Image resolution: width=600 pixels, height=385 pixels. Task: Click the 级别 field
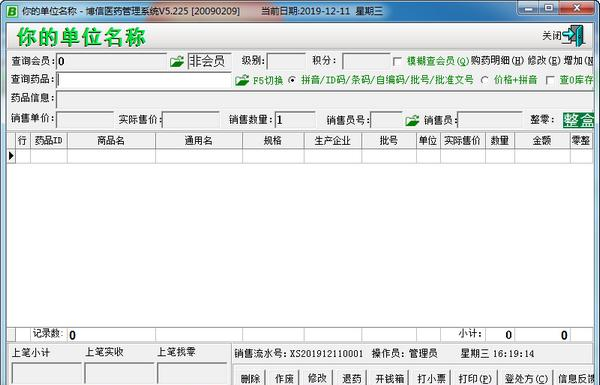(286, 61)
